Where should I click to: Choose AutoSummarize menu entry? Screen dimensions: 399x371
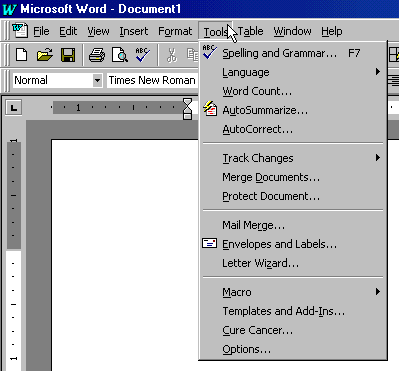pyautogui.click(x=293, y=110)
